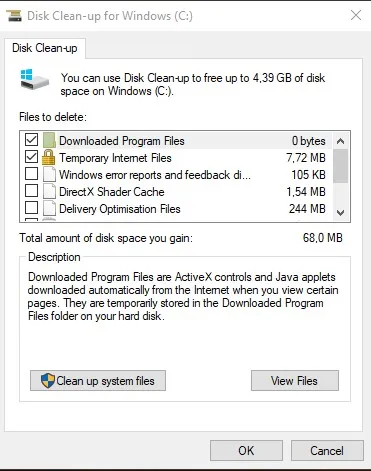Click the file list scroll up arrow
The height and width of the screenshot is (471, 371).
(340, 141)
